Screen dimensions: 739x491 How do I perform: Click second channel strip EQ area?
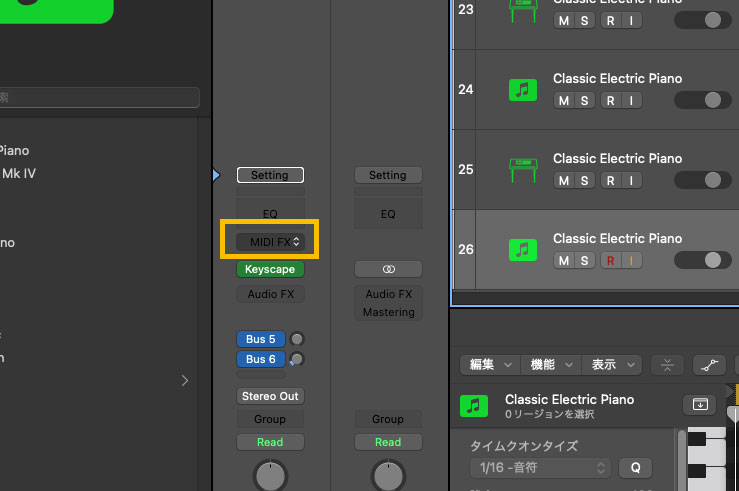pyautogui.click(x=388, y=213)
